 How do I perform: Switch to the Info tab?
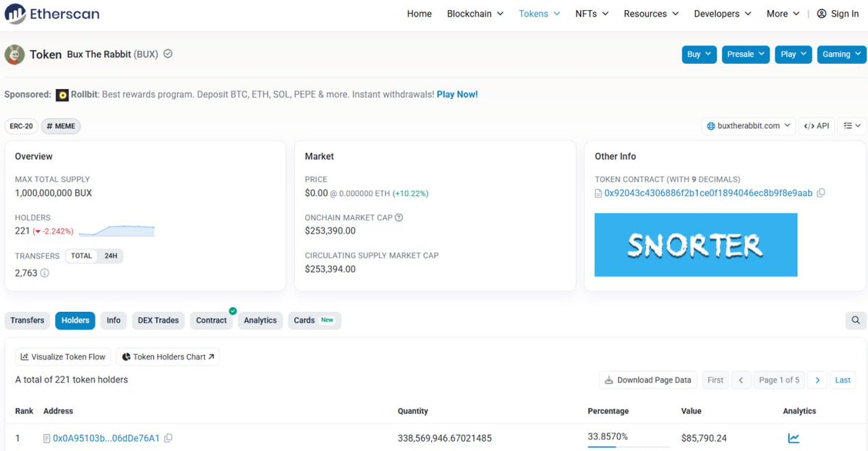coord(114,320)
